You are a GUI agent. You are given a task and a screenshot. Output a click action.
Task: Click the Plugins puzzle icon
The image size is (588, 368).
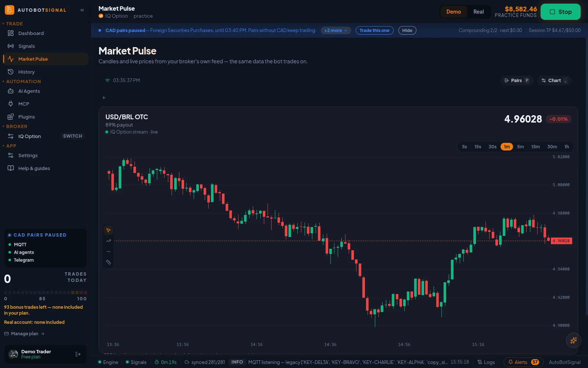click(x=11, y=117)
